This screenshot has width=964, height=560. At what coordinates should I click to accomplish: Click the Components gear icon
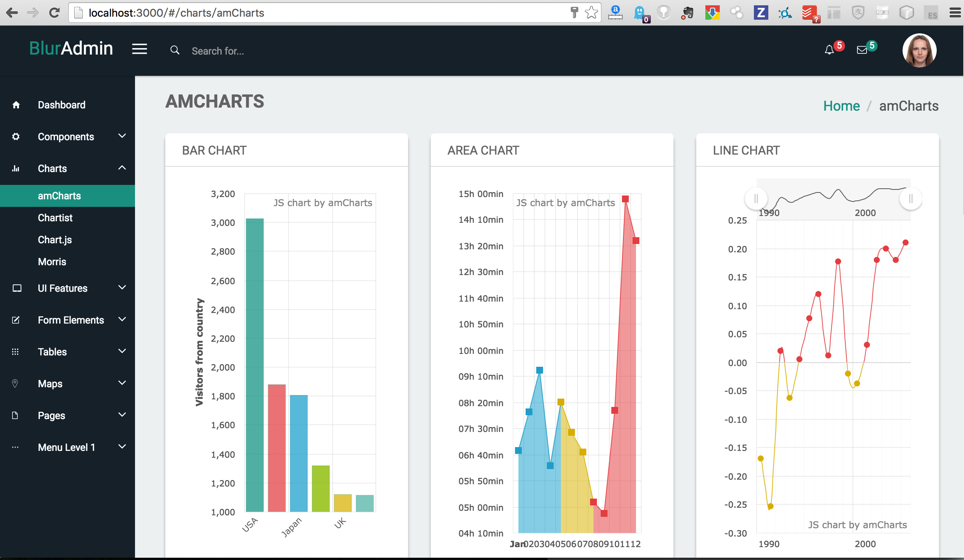[x=16, y=136]
